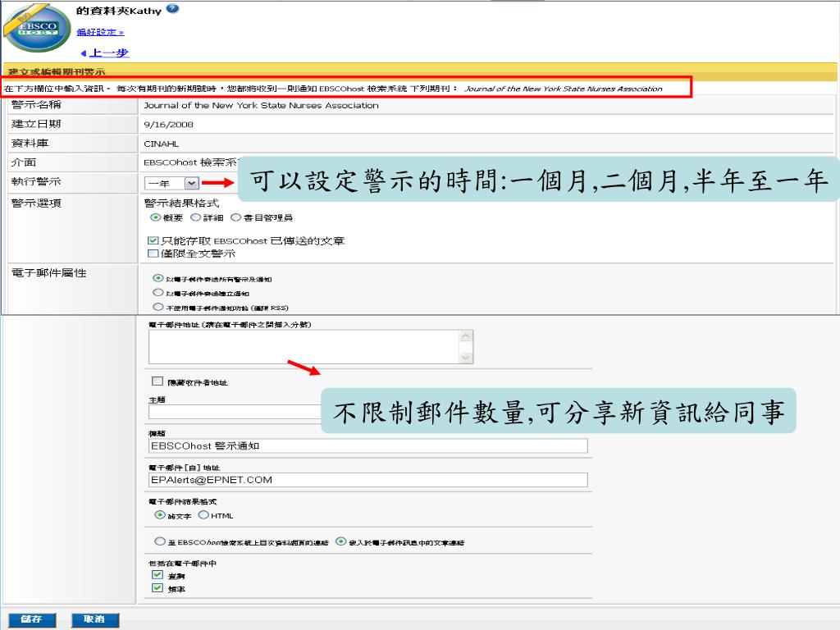Select the 概要 result format radio

pyautogui.click(x=155, y=217)
